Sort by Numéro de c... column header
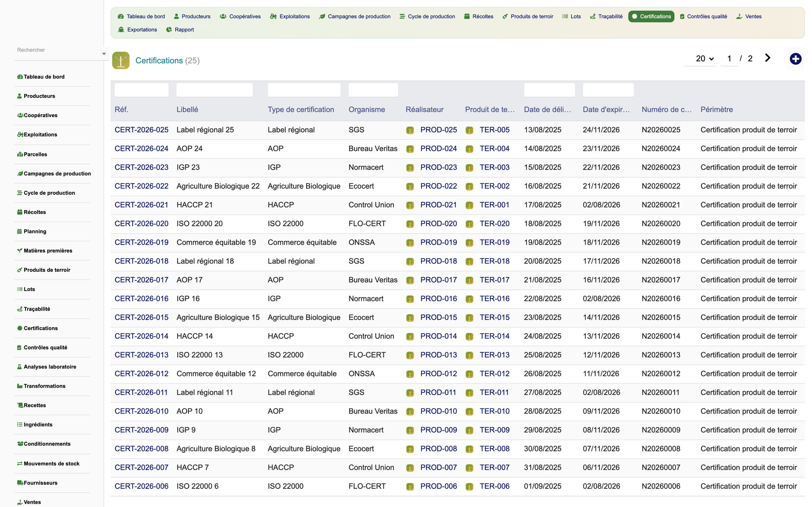Viewport: 812px width, 507px height. [x=666, y=110]
